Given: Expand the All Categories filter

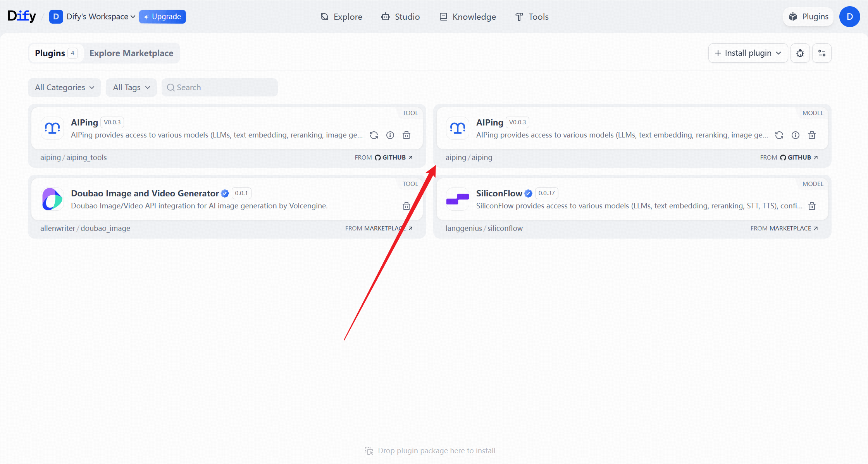Looking at the screenshot, I should 64,88.
